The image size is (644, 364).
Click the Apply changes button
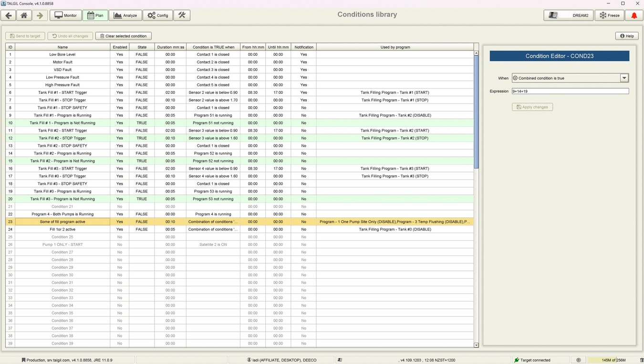click(x=532, y=107)
